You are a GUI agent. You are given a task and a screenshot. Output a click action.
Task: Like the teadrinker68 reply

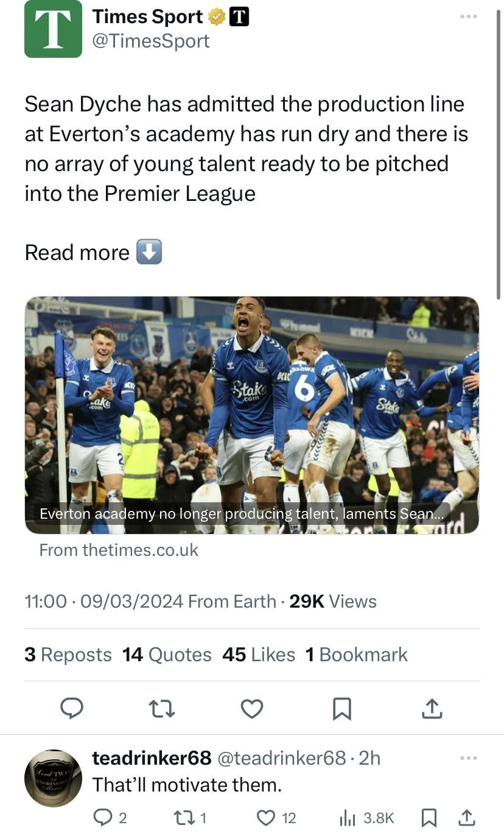click(266, 818)
